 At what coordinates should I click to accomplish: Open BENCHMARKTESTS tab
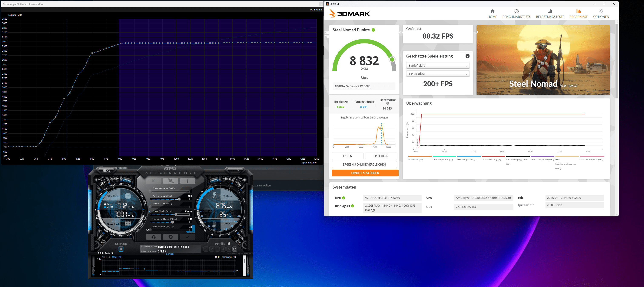tap(517, 14)
